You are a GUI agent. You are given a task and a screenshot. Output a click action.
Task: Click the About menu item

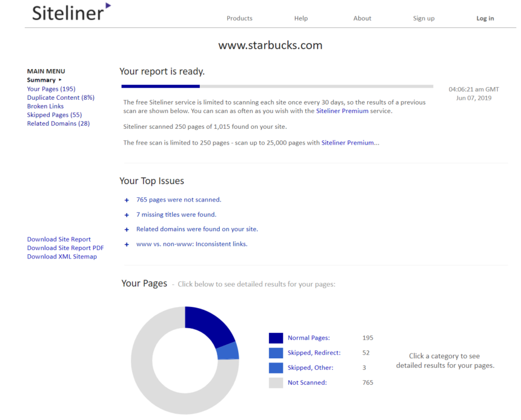362,18
